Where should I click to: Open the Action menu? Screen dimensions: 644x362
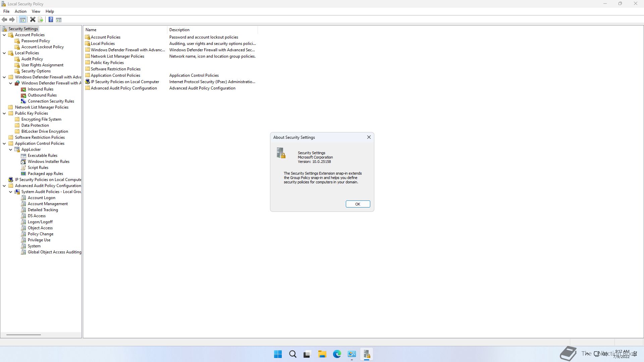pos(20,11)
